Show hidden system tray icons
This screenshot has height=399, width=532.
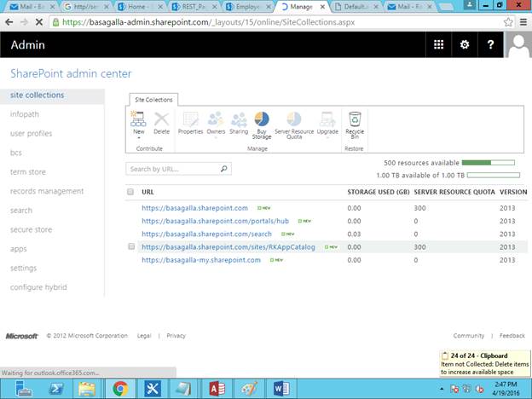click(442, 389)
